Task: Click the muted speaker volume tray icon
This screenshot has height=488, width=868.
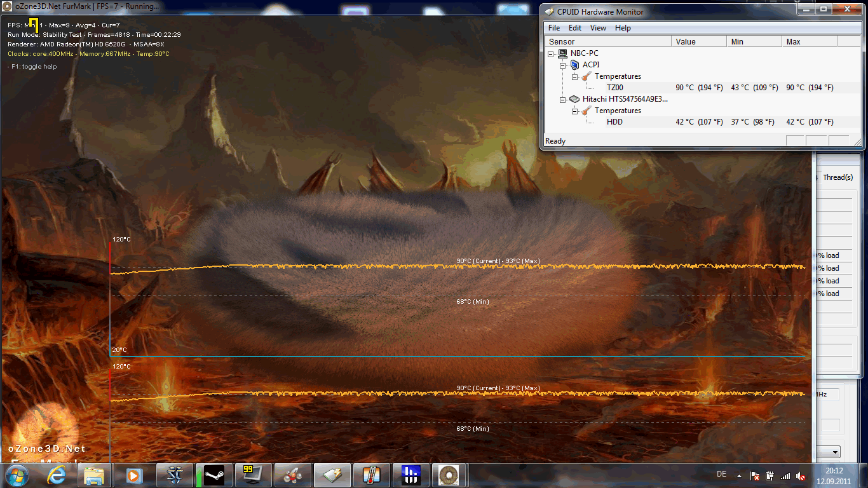Action: (x=801, y=475)
